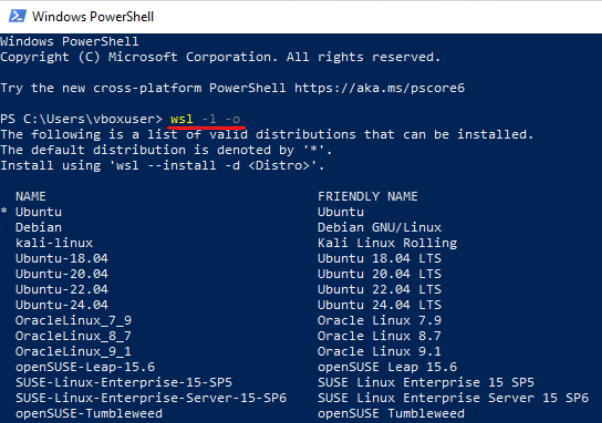This screenshot has width=602, height=423.
Task: Click the OracleLinux_9_1 distribution name
Action: click(x=74, y=351)
